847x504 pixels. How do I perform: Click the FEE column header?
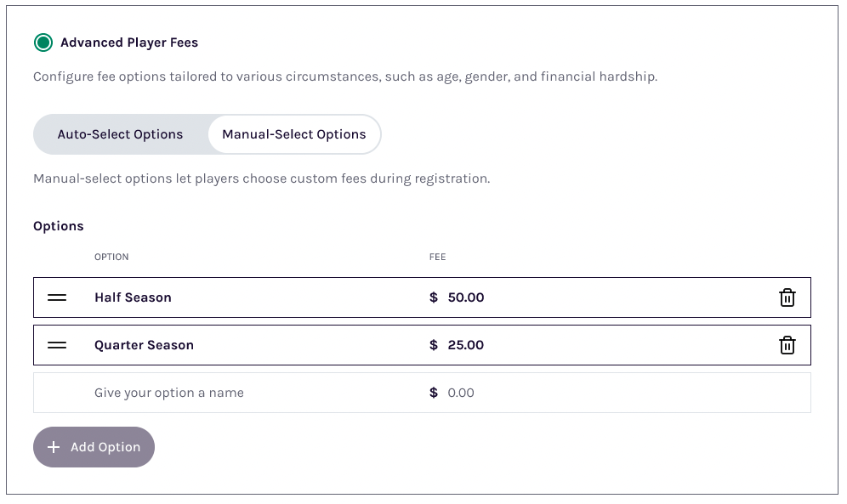pos(438,257)
